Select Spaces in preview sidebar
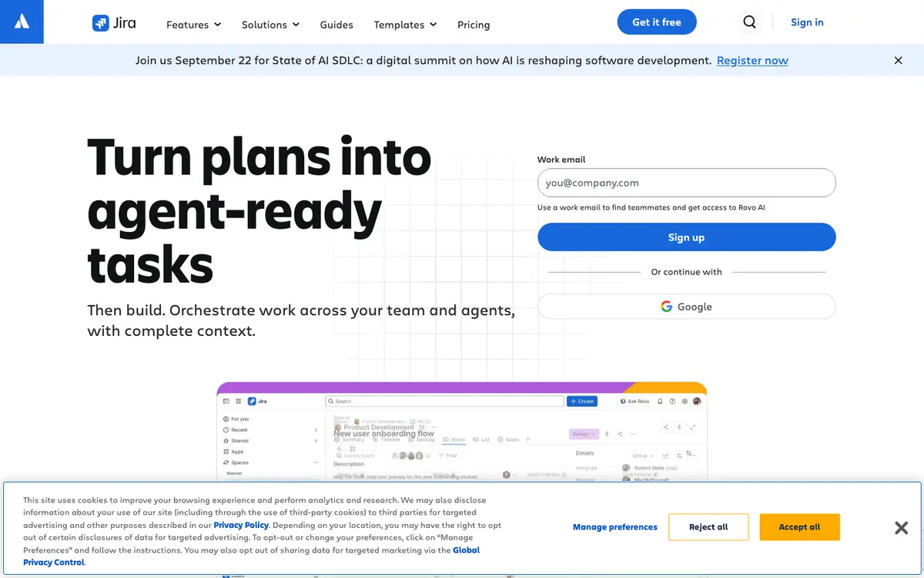This screenshot has height=578, width=924. point(236,462)
